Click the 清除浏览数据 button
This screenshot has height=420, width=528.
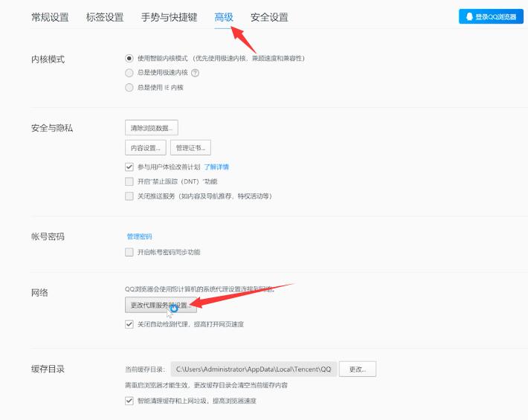[x=151, y=128]
